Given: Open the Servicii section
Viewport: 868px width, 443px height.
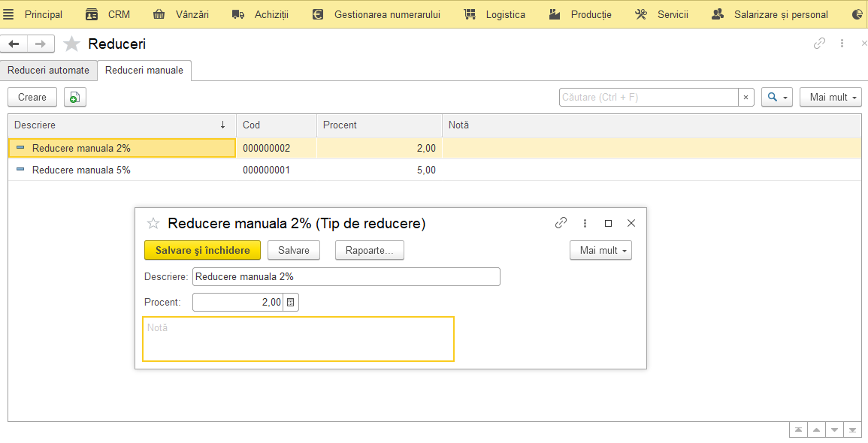Looking at the screenshot, I should click(673, 14).
